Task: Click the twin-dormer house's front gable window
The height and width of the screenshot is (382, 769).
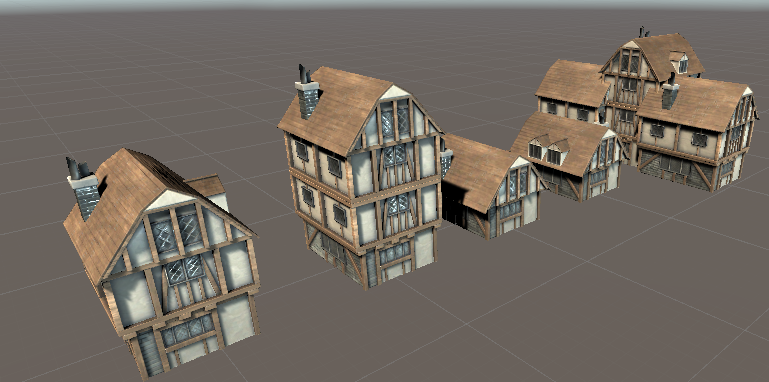Action: (607, 150)
